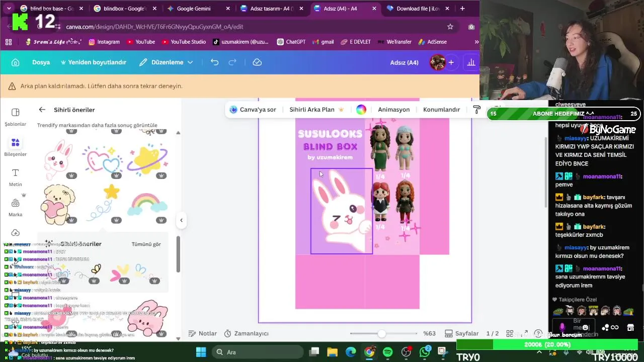
Task: Open the browser apps grid icon
Action: pos(9,42)
